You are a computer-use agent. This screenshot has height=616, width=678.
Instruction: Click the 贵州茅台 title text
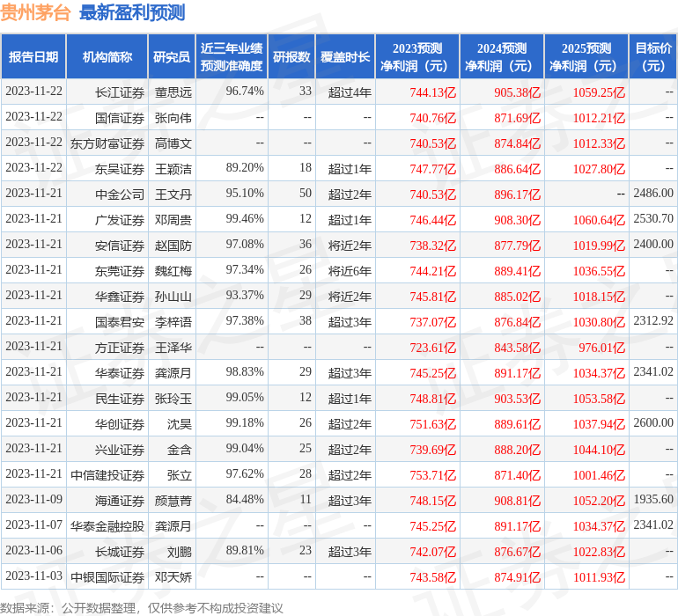(x=35, y=12)
